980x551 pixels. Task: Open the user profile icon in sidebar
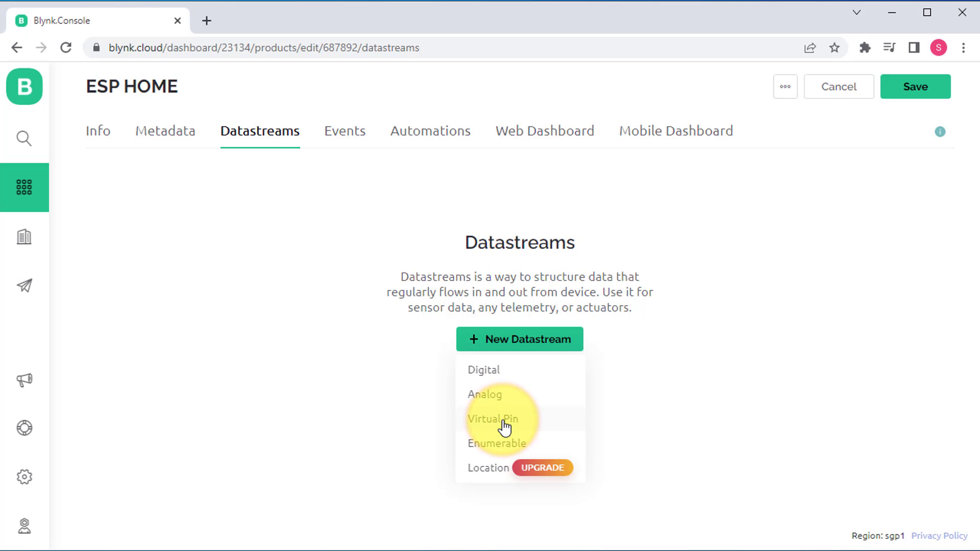click(24, 525)
